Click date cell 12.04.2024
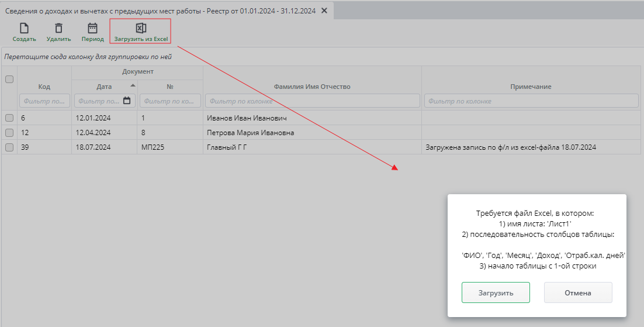 pos(105,132)
